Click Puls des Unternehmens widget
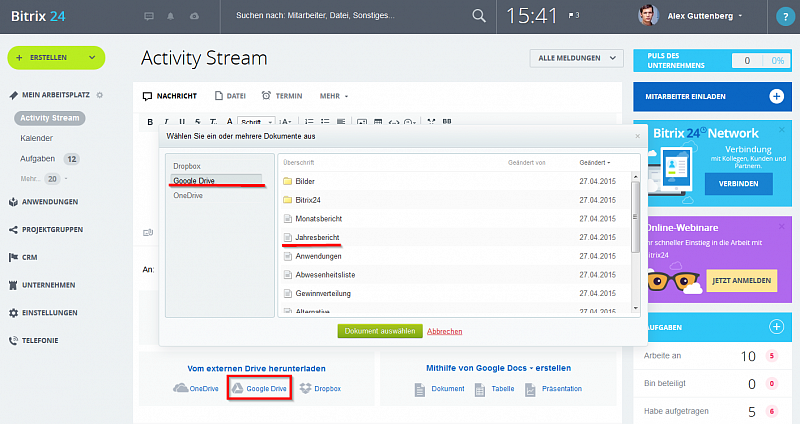The height and width of the screenshot is (424, 800). [712, 61]
